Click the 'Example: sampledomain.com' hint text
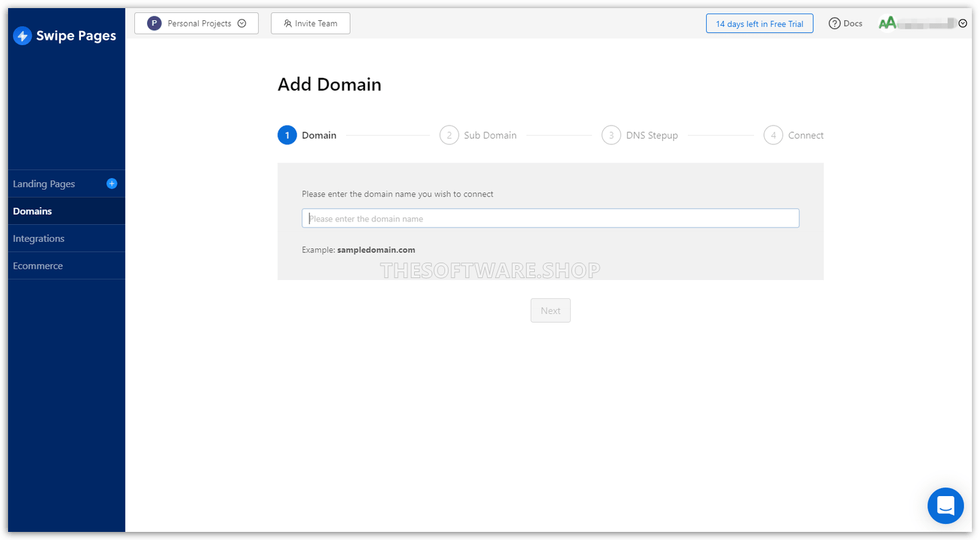Screen dimensions: 980x540 tap(359, 250)
